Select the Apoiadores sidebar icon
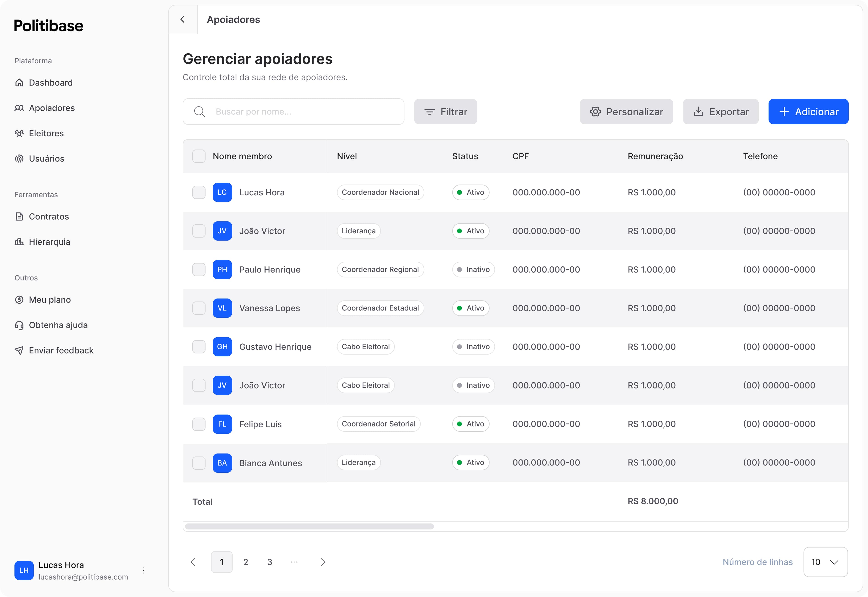 tap(19, 108)
